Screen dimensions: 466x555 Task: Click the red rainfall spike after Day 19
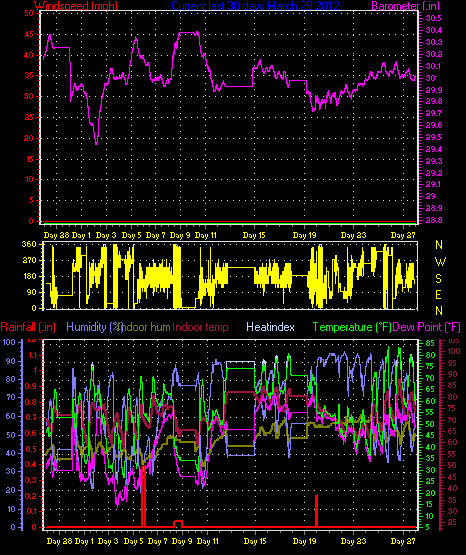click(316, 511)
